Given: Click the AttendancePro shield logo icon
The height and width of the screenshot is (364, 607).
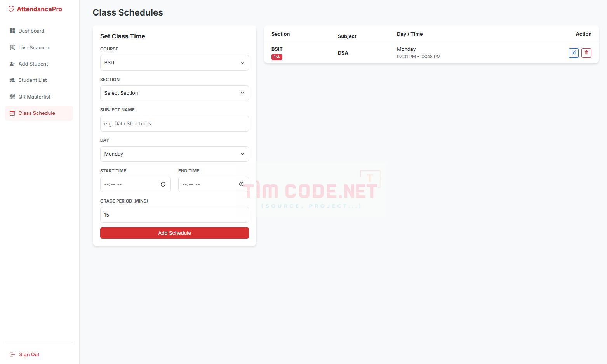Looking at the screenshot, I should point(11,9).
